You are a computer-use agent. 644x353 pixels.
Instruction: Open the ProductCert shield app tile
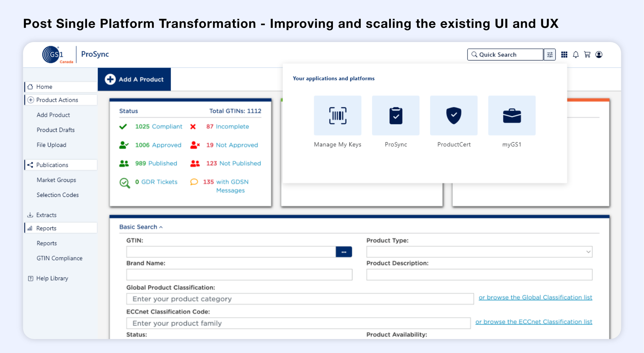pyautogui.click(x=454, y=116)
